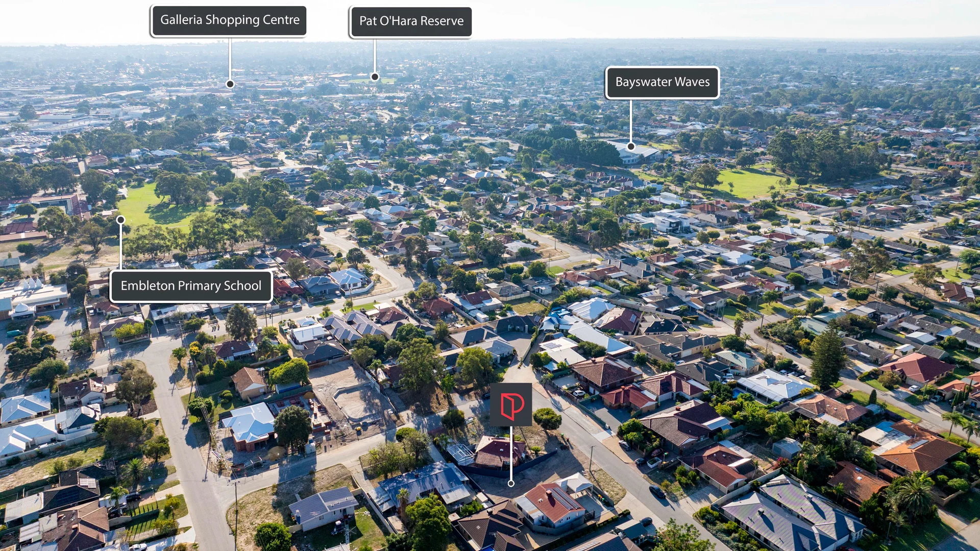Screen dimensions: 980x551
Task: Click the pin dot below Pat O'Hara Reserve
Action: [x=375, y=77]
